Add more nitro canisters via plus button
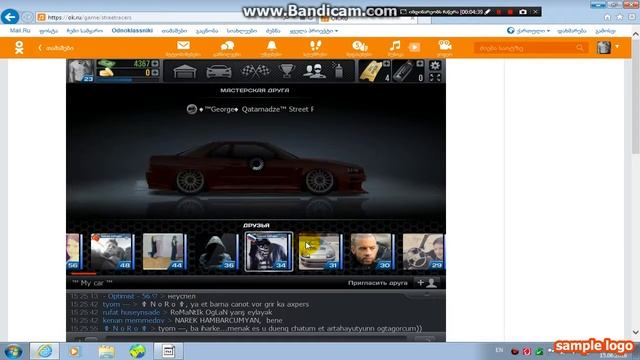Screen dimensions: 640x360 pyautogui.click(x=420, y=64)
